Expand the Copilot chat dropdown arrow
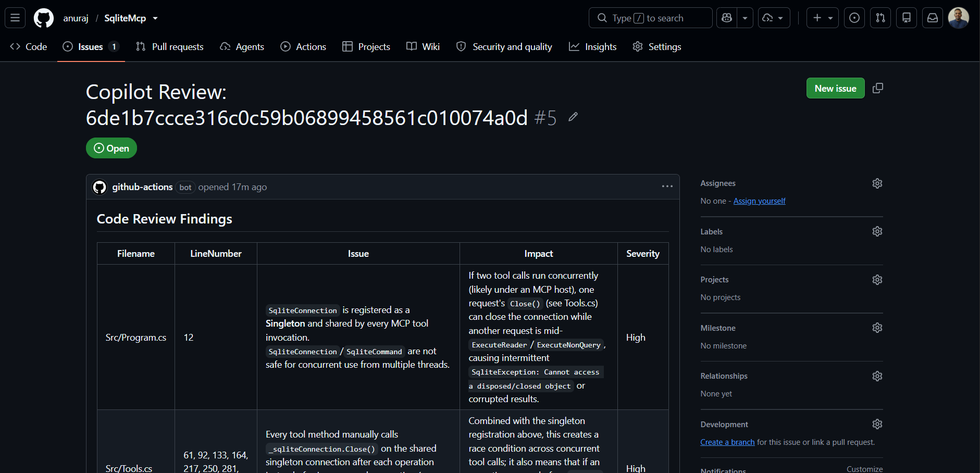The width and height of the screenshot is (980, 473). [x=745, y=18]
